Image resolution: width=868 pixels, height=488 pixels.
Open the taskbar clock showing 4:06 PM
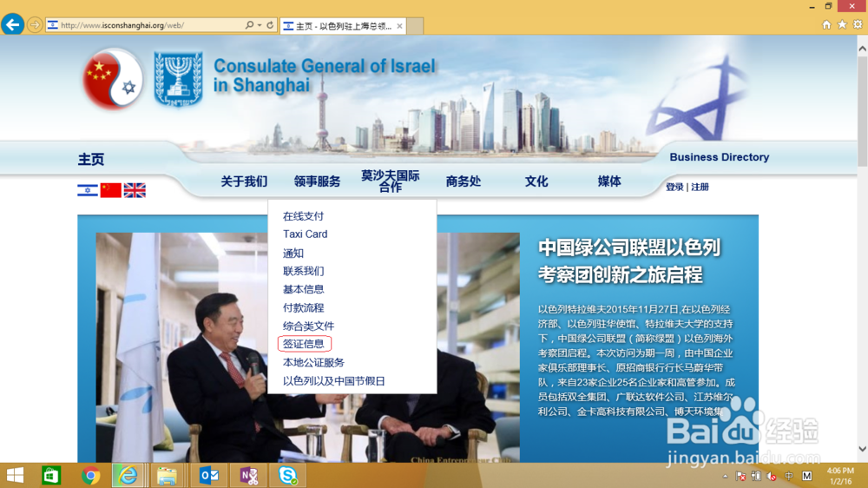tap(841, 476)
